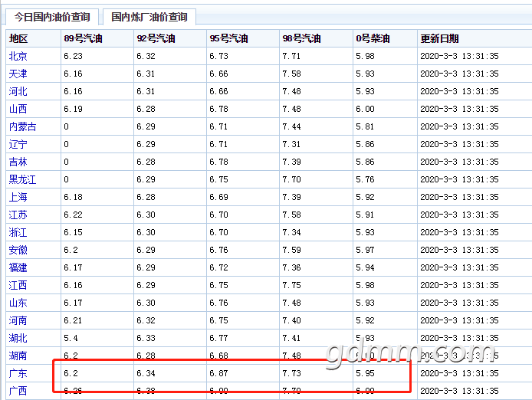Open the 江苏 region link
The image size is (532, 400).
(18, 215)
